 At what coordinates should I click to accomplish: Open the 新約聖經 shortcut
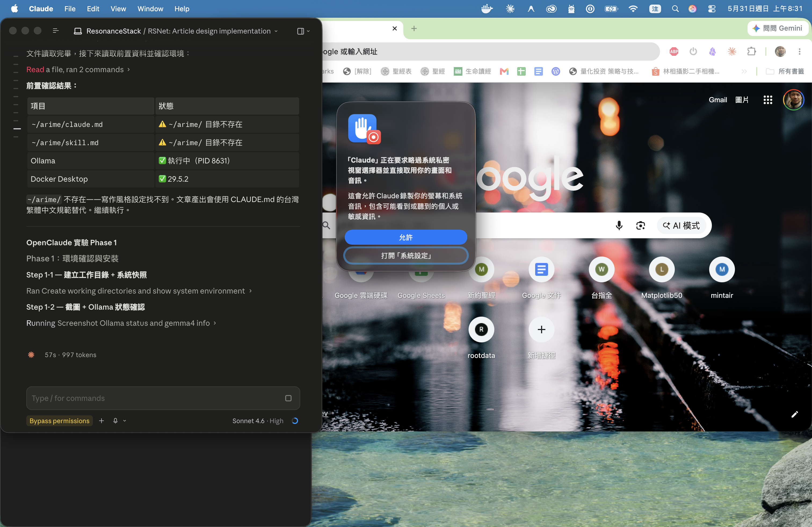(481, 278)
